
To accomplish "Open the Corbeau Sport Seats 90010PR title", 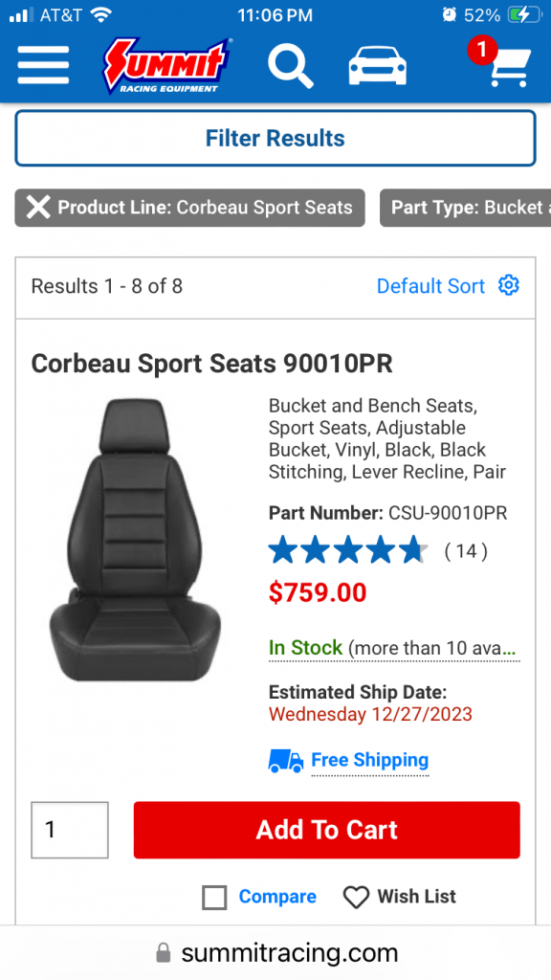I will click(211, 363).
